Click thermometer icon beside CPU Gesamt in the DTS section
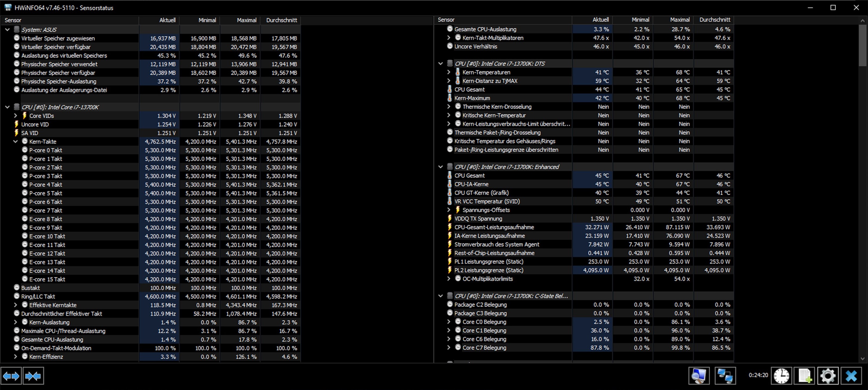Image resolution: width=868 pixels, height=390 pixels. 449,89
